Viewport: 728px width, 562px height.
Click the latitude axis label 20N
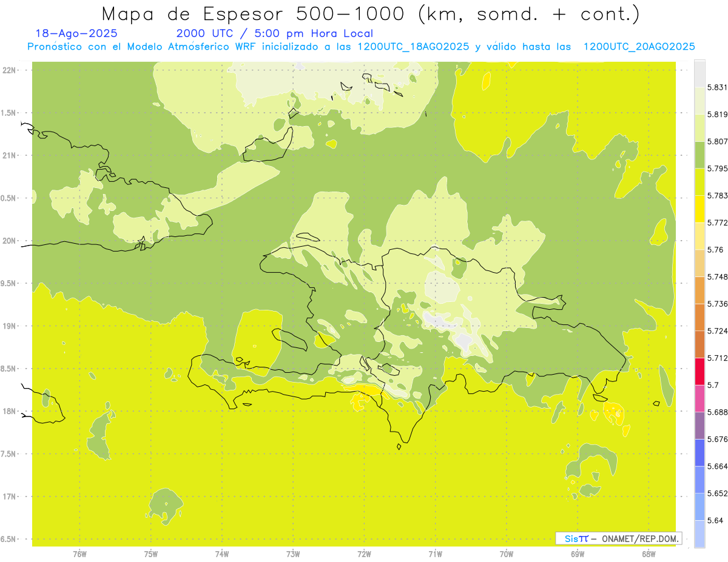[x=10, y=241]
